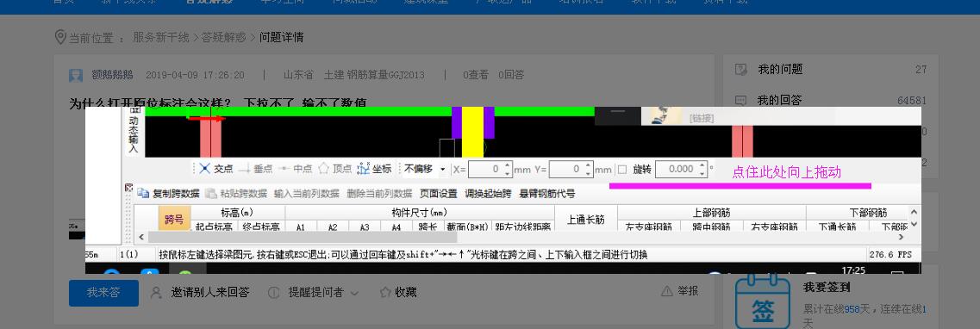This screenshot has width=980, height=329.
Task: Click 复制跨数据 copy span data
Action: coord(168,194)
